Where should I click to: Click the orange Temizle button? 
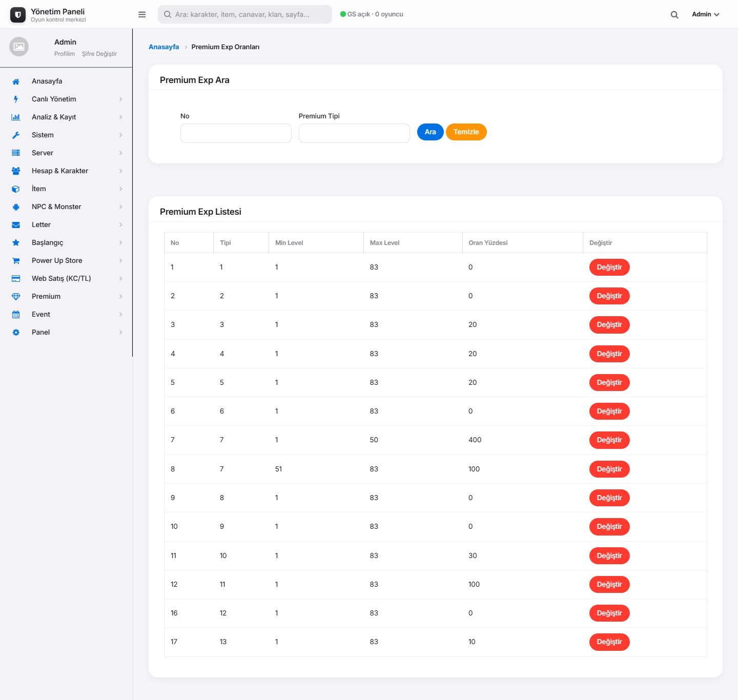pyautogui.click(x=466, y=132)
